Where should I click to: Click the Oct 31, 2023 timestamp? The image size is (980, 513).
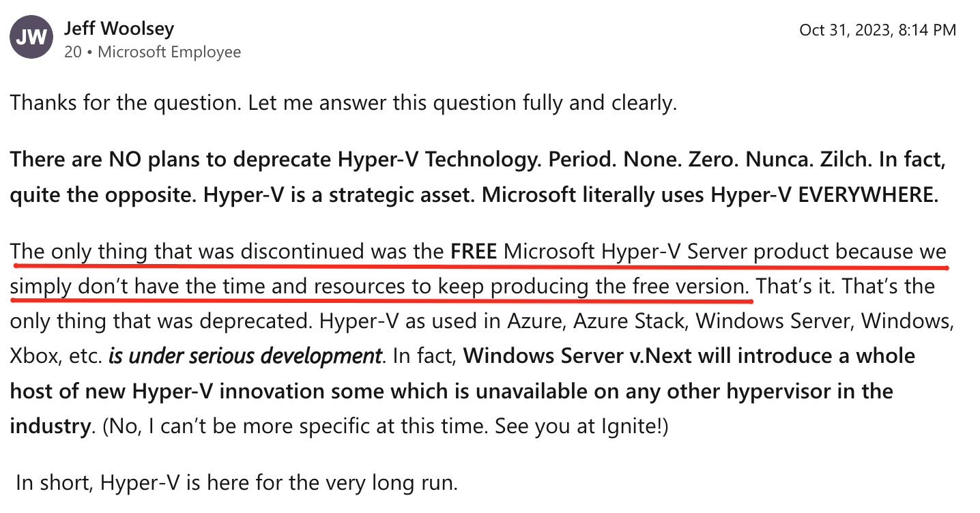[x=878, y=30]
